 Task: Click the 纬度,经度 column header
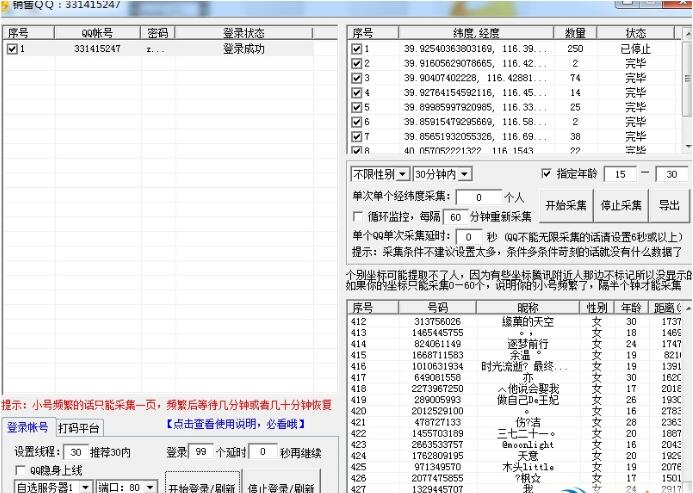[x=476, y=33]
